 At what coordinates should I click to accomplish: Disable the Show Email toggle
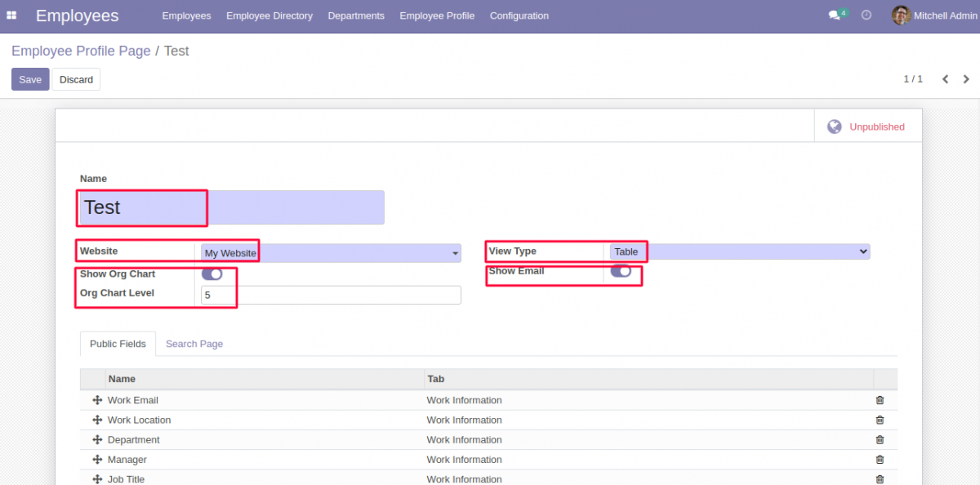(621, 269)
